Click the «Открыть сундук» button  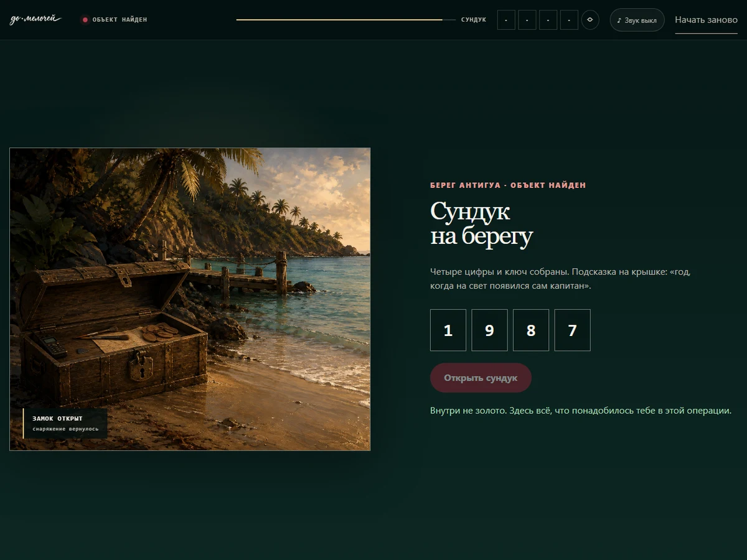coord(481,378)
